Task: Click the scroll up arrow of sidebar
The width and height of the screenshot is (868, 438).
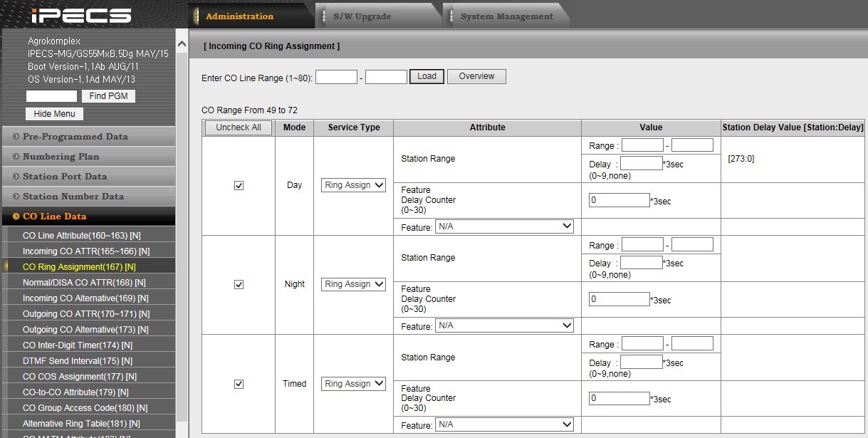Action: [x=182, y=44]
